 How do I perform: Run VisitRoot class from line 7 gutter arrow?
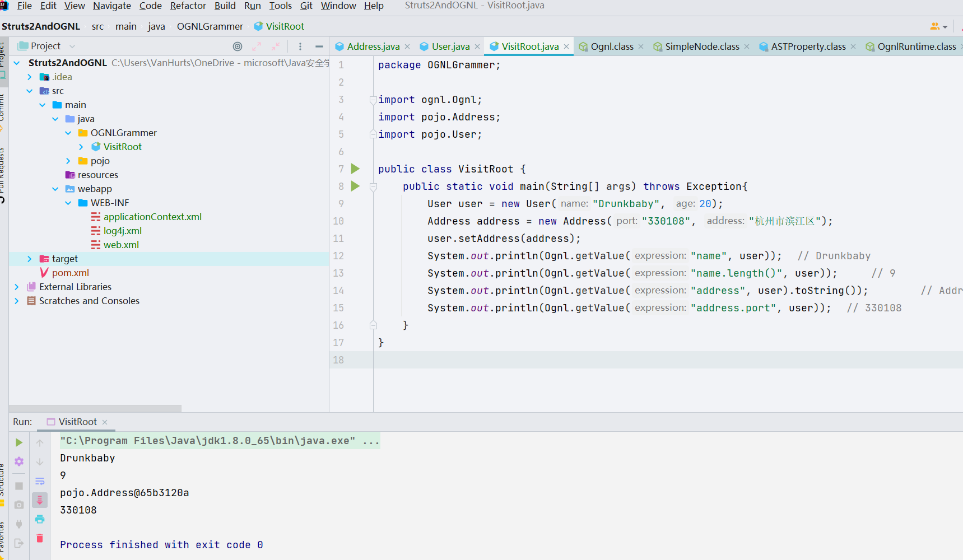pyautogui.click(x=355, y=169)
